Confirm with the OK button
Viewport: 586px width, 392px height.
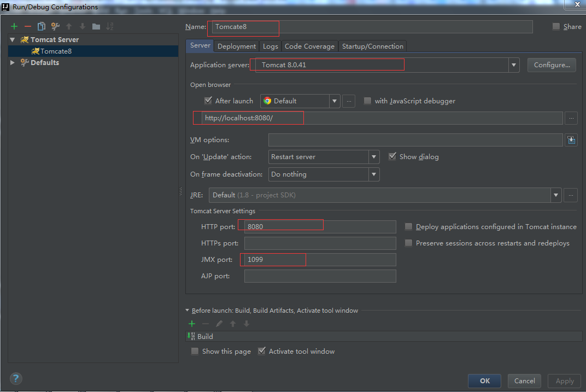485,381
